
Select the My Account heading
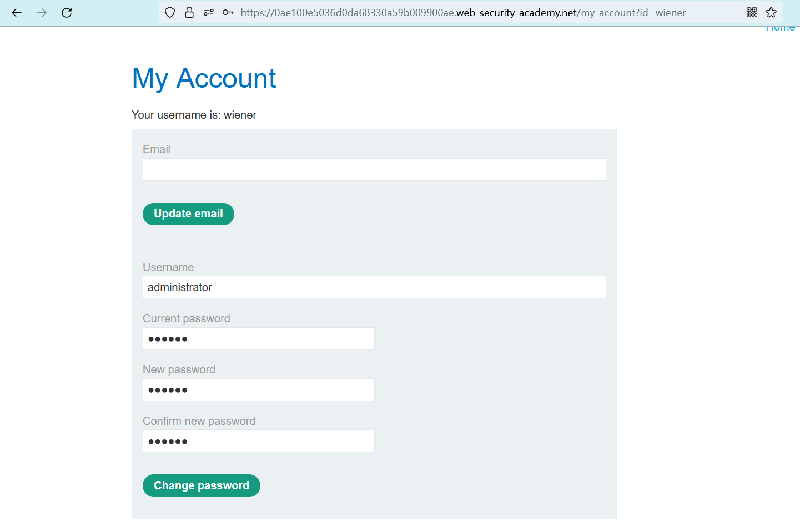point(204,78)
